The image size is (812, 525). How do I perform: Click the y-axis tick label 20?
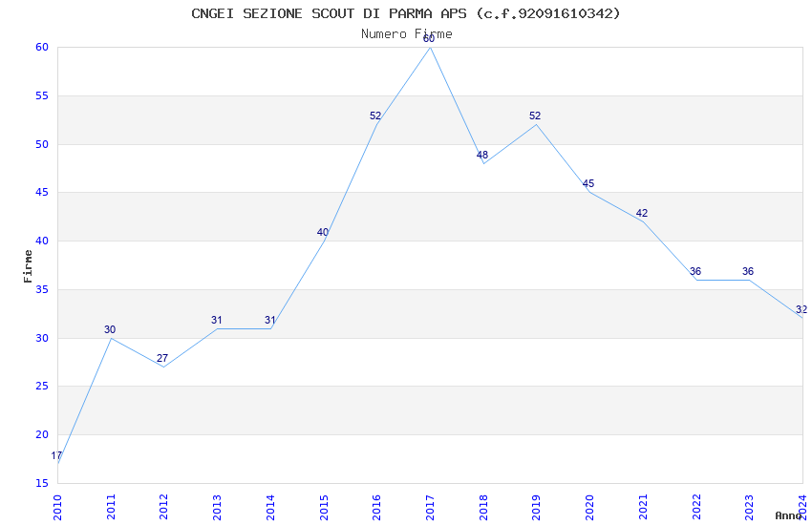pos(42,434)
